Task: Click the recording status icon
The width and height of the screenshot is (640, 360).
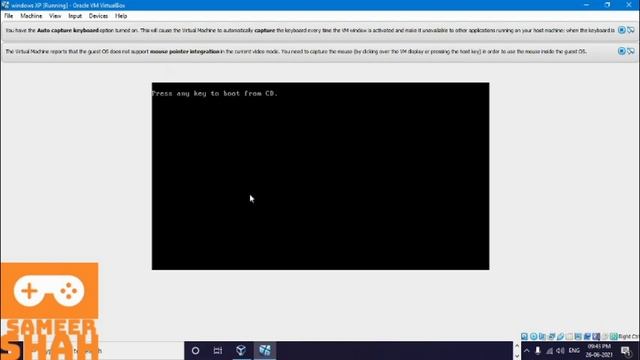Action: 587,336
